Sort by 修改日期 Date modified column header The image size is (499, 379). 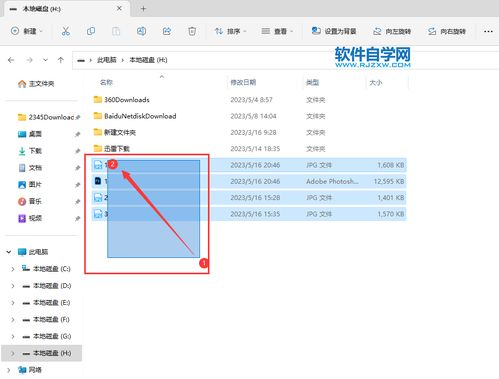point(243,82)
